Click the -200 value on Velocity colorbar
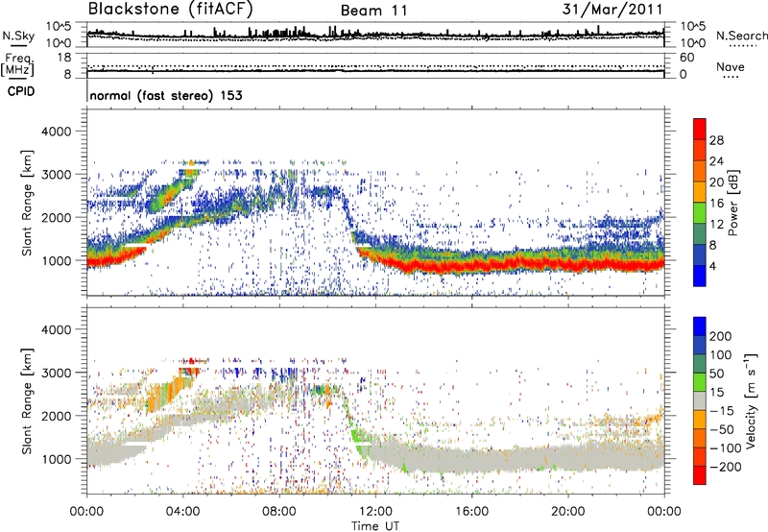This screenshot has height=532, width=768. [725, 467]
